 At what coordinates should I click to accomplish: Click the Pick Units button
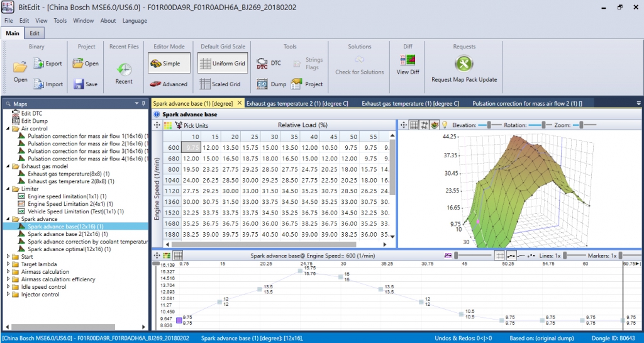click(x=191, y=125)
